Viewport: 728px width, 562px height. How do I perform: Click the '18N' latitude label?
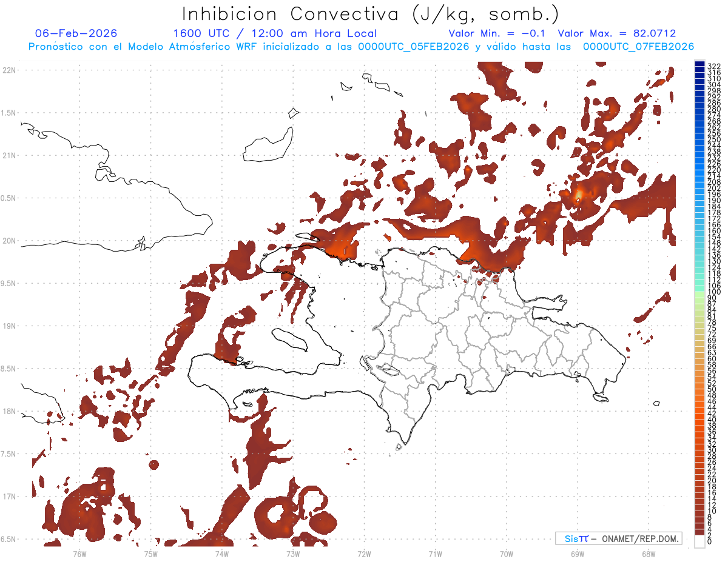point(9,411)
